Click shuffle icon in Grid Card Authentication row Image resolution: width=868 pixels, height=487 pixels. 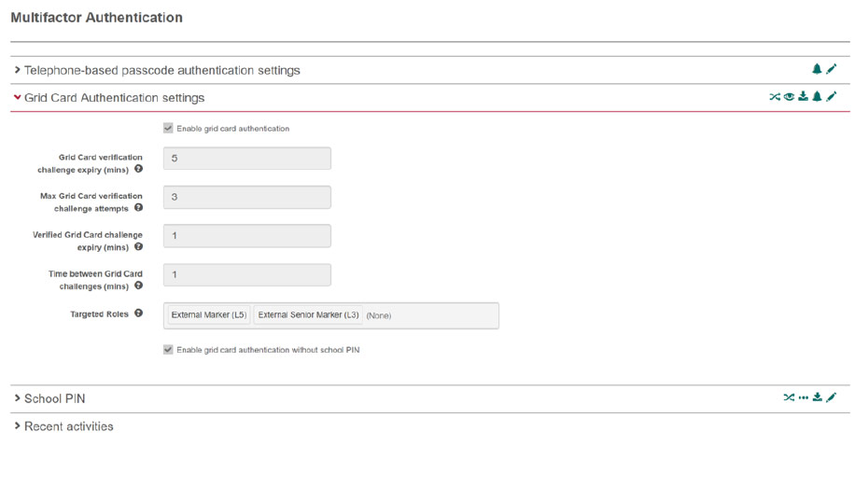point(775,97)
